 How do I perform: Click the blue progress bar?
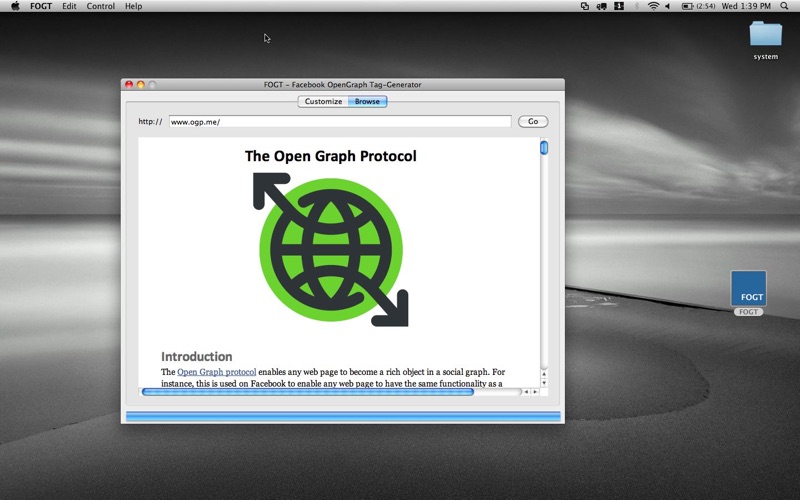(x=343, y=416)
